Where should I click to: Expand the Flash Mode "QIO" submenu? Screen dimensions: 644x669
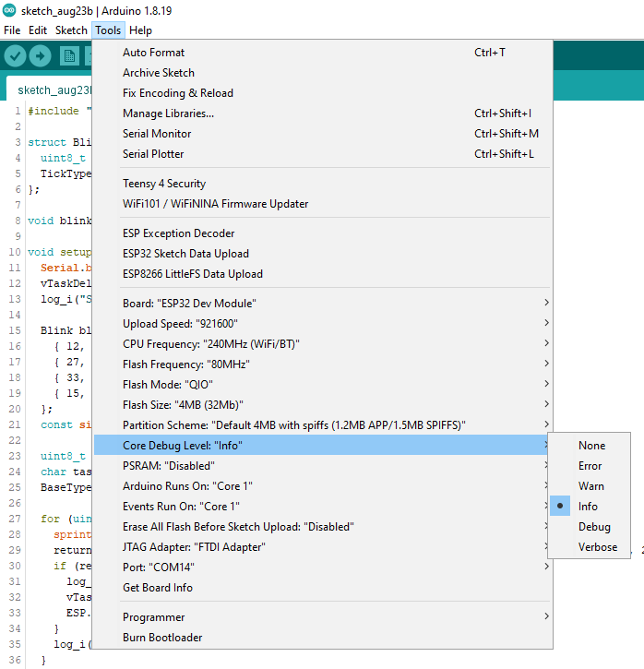click(322, 385)
